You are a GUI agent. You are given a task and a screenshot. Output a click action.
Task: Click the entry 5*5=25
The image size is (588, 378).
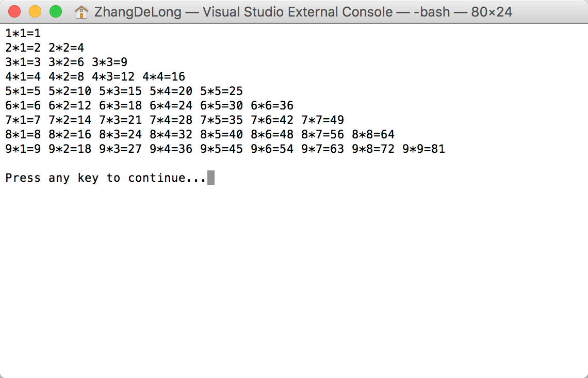[x=221, y=91]
